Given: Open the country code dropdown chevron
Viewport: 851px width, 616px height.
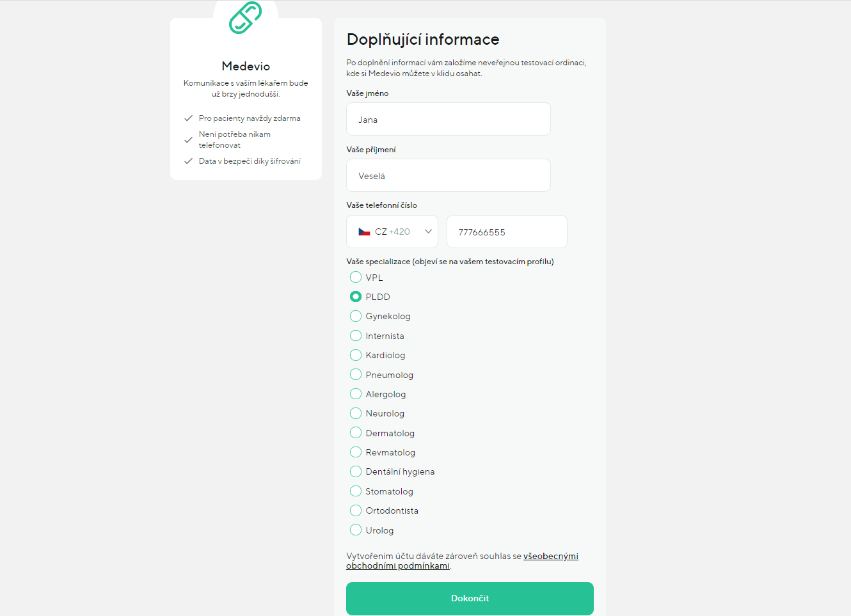Looking at the screenshot, I should click(428, 232).
